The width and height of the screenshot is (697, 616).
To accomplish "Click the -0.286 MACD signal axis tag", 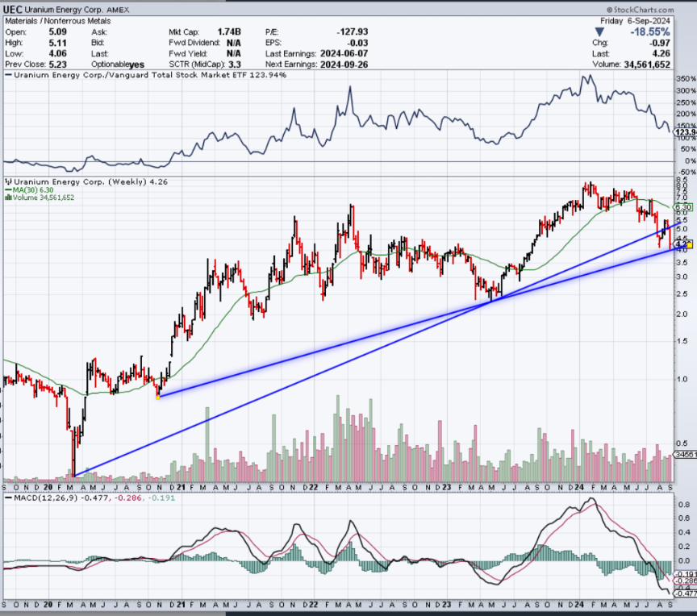I will click(686, 581).
